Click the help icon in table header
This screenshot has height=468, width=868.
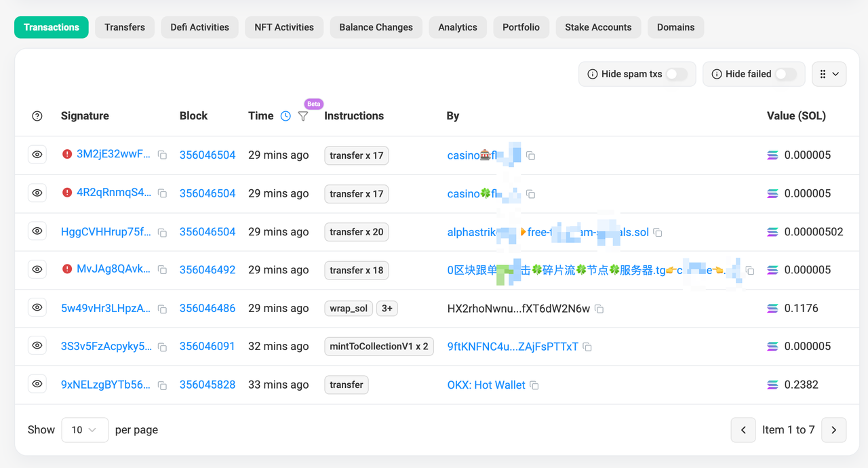(x=37, y=116)
